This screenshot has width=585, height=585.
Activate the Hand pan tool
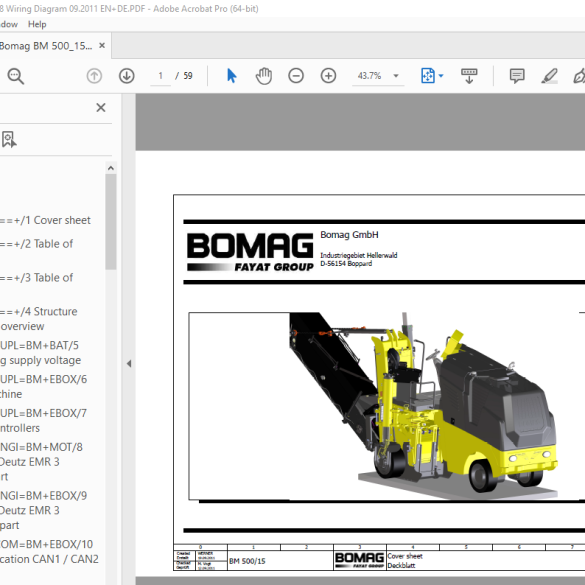264,76
